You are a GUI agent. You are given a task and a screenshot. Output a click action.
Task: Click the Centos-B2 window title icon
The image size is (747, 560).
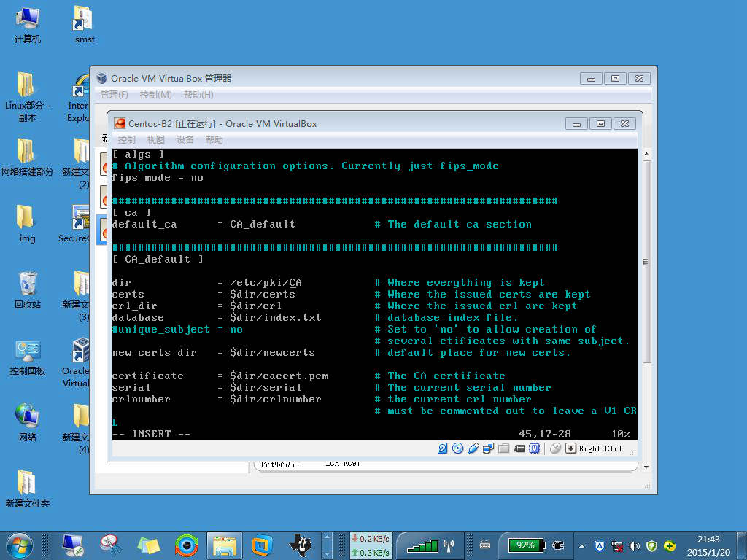pyautogui.click(x=120, y=123)
